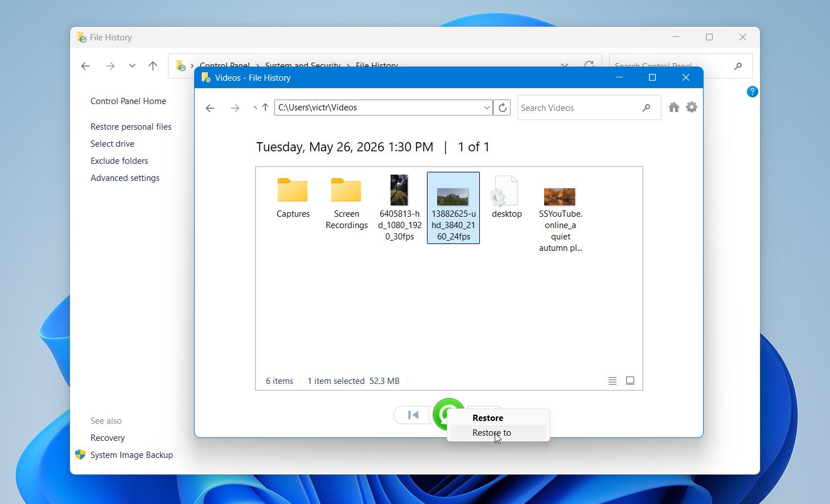Refresh the control panel address bar
Image resolution: width=830 pixels, height=504 pixels.
589,65
